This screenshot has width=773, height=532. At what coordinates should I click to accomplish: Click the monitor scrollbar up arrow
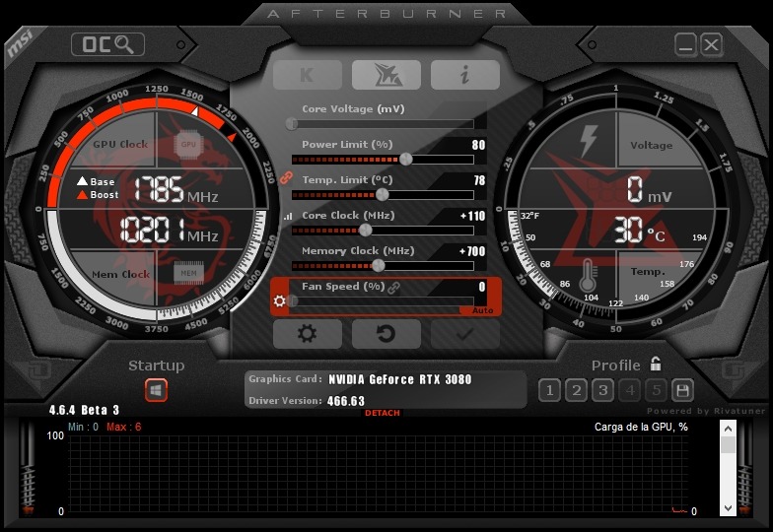click(x=728, y=429)
